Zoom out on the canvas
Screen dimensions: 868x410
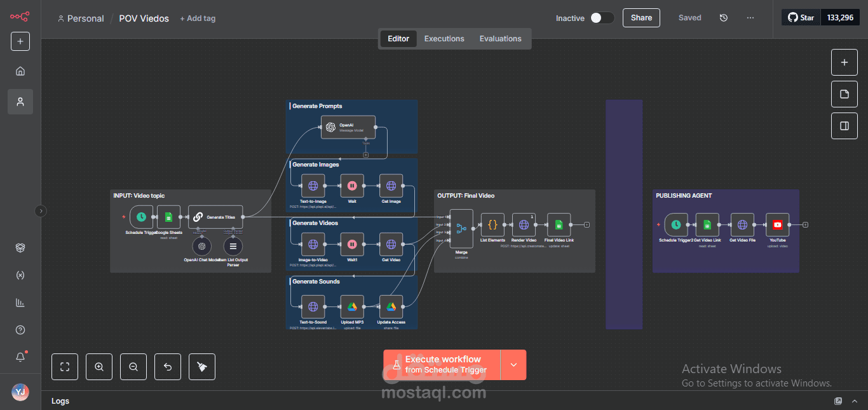click(133, 367)
